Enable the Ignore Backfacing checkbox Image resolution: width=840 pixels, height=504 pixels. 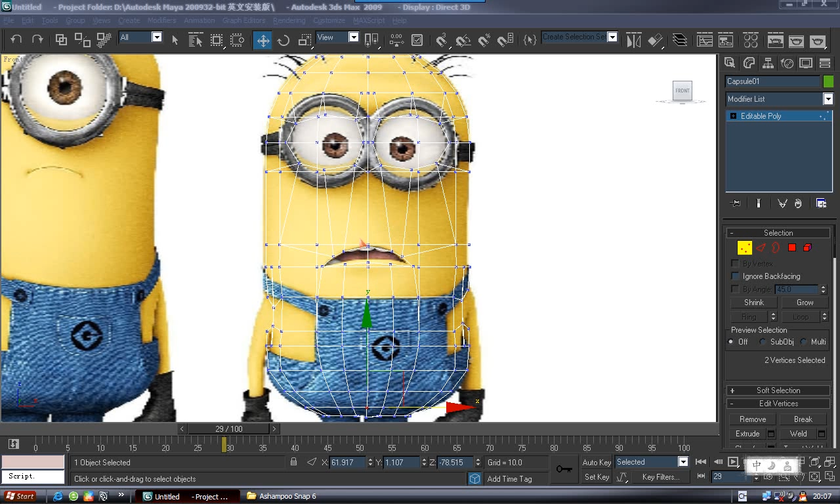735,276
